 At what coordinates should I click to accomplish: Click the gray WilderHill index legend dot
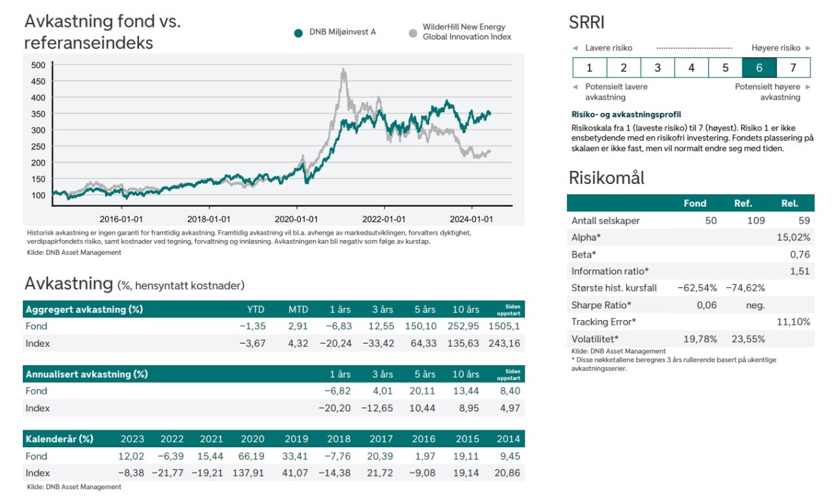[412, 33]
